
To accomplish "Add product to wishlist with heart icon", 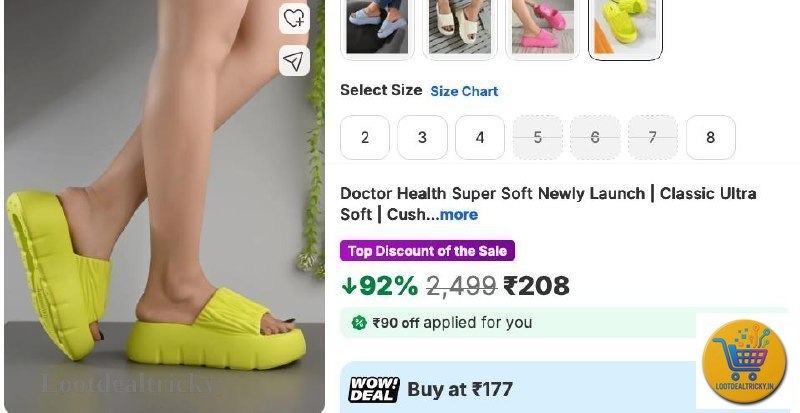I will (x=294, y=19).
